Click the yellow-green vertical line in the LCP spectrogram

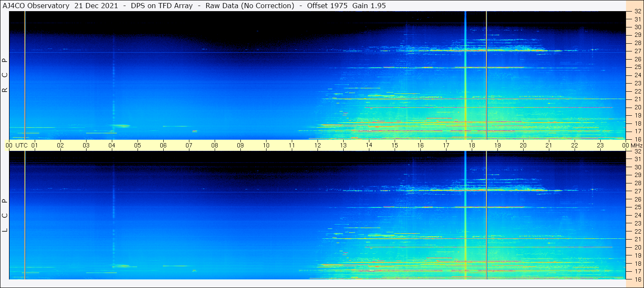point(25,215)
